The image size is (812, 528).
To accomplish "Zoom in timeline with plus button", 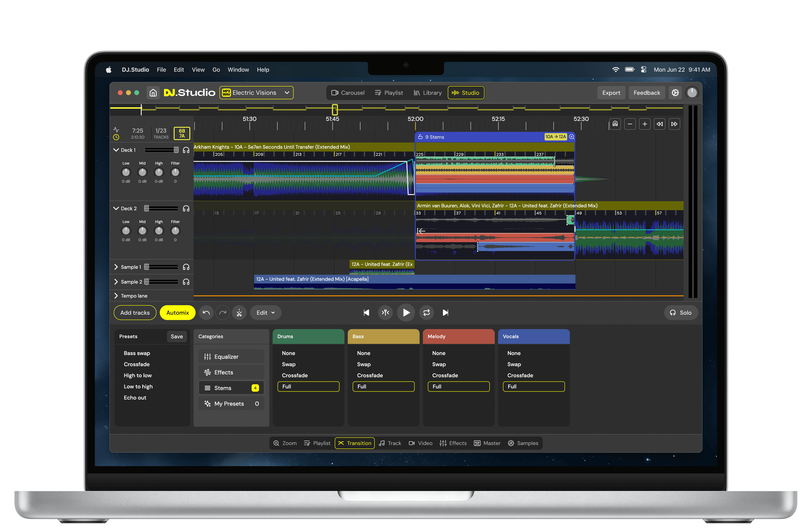I will pos(644,124).
